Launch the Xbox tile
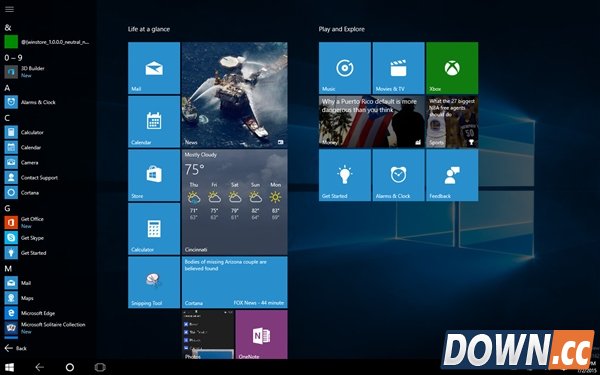The image size is (600, 375). click(452, 68)
